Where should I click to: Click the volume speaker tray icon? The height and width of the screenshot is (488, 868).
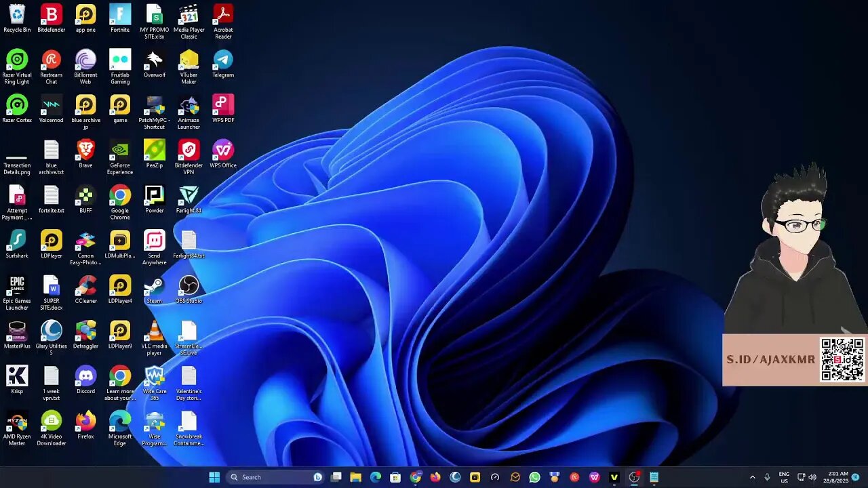point(812,477)
